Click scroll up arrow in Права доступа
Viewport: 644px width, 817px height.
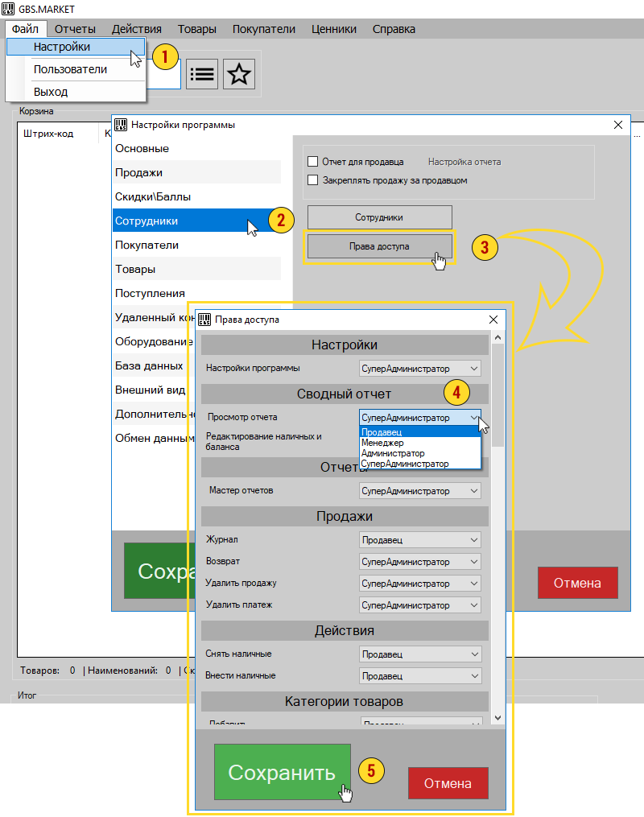coord(497,337)
